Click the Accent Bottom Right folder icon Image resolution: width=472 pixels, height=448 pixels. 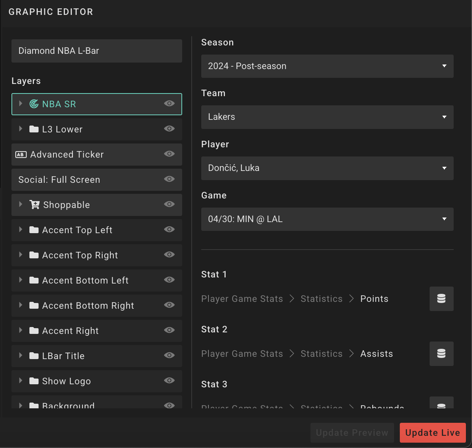point(34,305)
